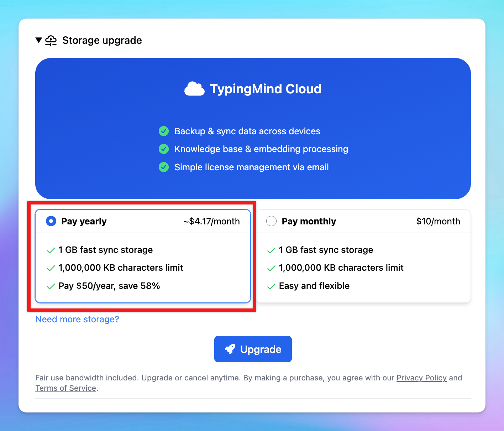Click the check beside yearly plan's KB characters limit
This screenshot has width=504, height=431.
[x=51, y=268]
